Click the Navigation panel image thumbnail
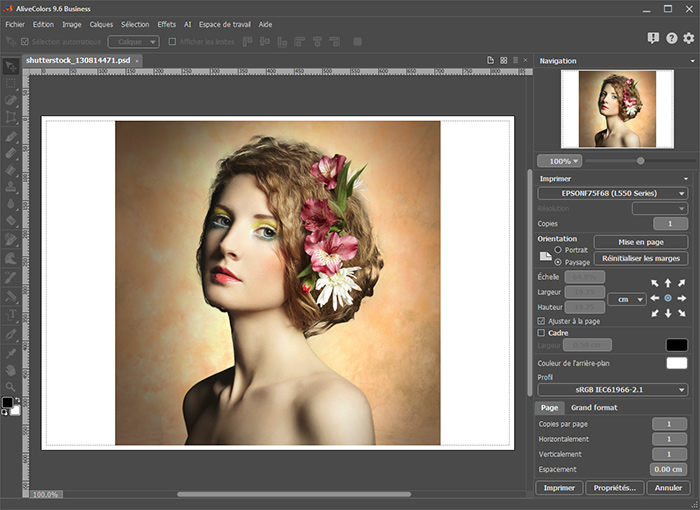700x510 pixels. click(x=617, y=109)
